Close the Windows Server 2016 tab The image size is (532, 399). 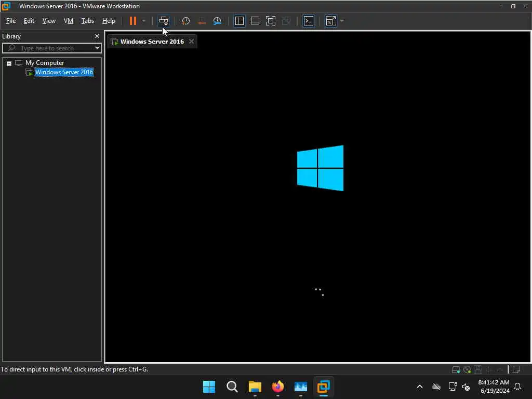pyautogui.click(x=191, y=42)
